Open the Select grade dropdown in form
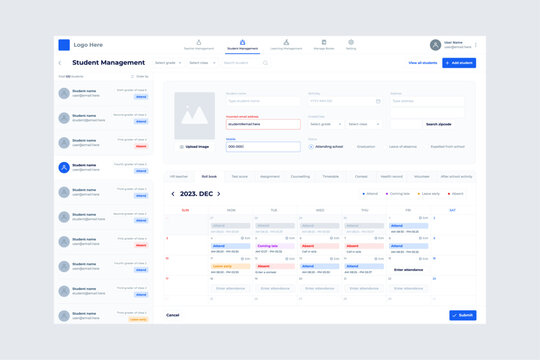 pyautogui.click(x=325, y=124)
